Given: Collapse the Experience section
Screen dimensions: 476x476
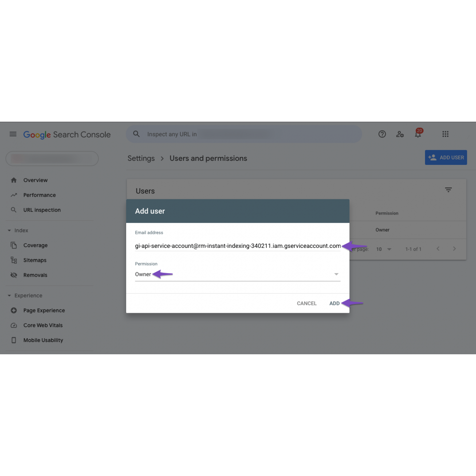Looking at the screenshot, I should [x=10, y=296].
